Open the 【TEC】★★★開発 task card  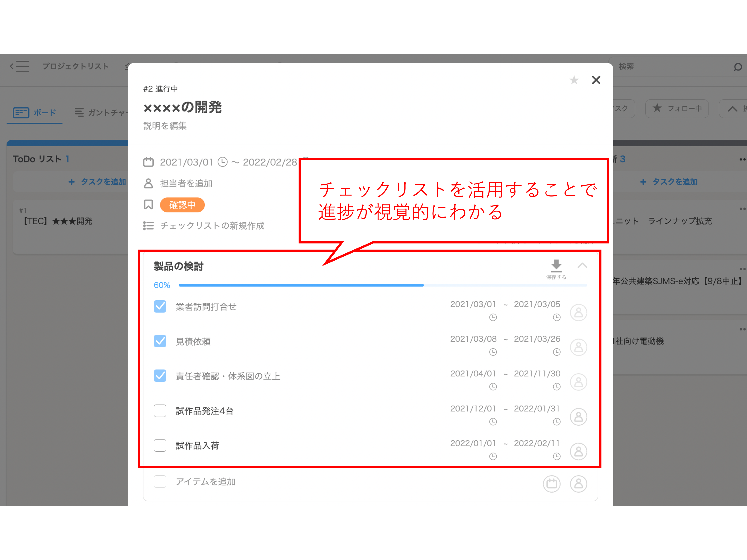70,227
